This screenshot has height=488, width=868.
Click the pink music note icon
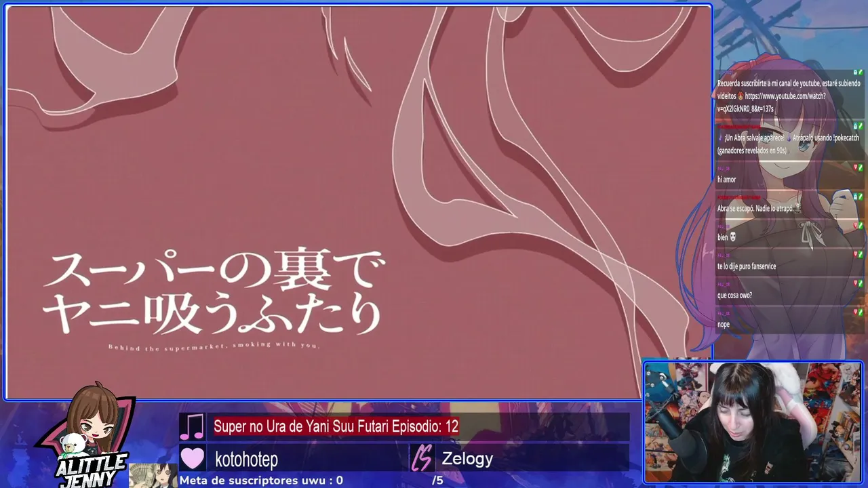coord(192,427)
